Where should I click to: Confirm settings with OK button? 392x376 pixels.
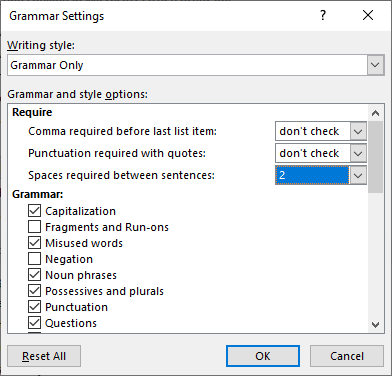click(263, 356)
